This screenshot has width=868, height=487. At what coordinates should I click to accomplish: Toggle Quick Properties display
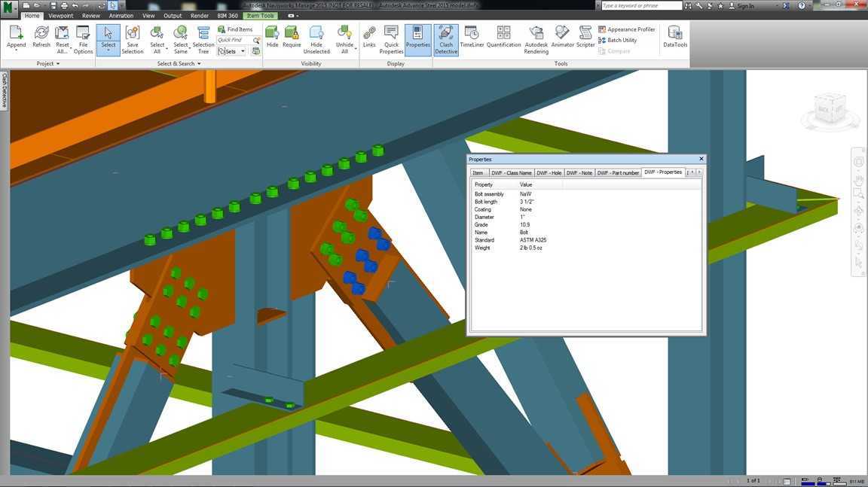pos(391,40)
